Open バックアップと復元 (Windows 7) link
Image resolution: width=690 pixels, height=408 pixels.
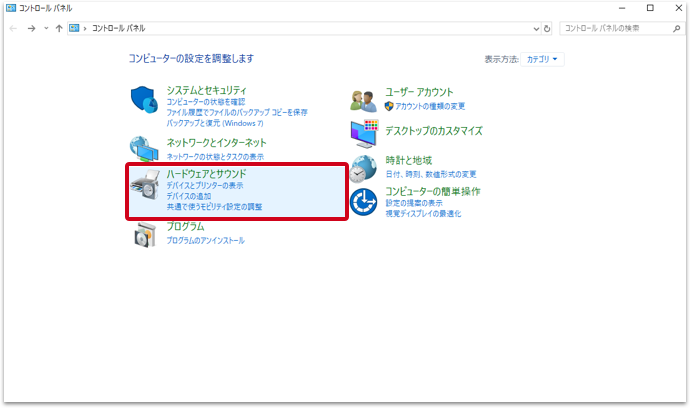tap(215, 123)
